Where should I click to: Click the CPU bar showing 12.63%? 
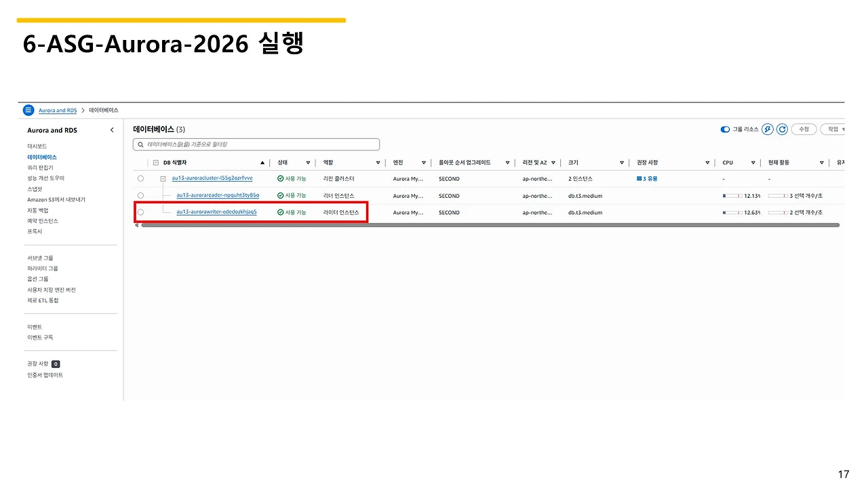pyautogui.click(x=732, y=212)
